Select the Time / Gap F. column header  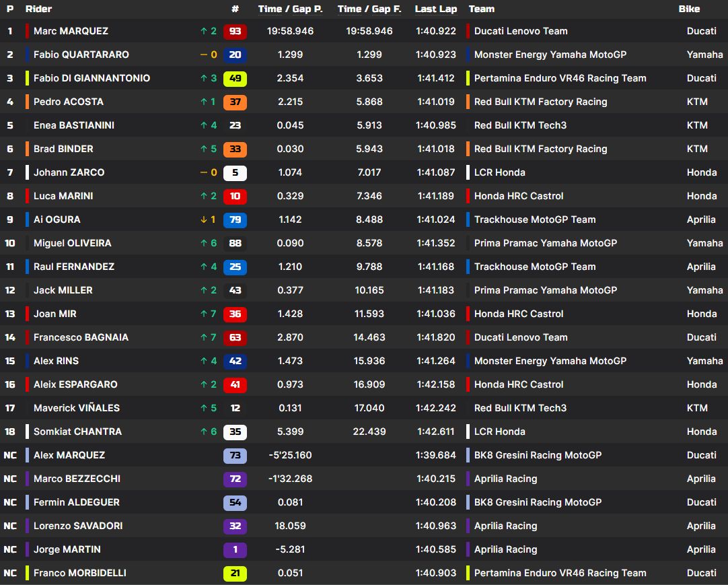pyautogui.click(x=369, y=9)
